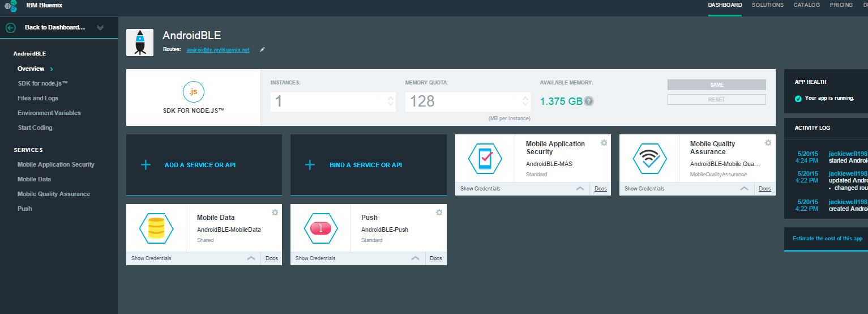Open Docs for Push service
The width and height of the screenshot is (868, 314).
tap(436, 258)
